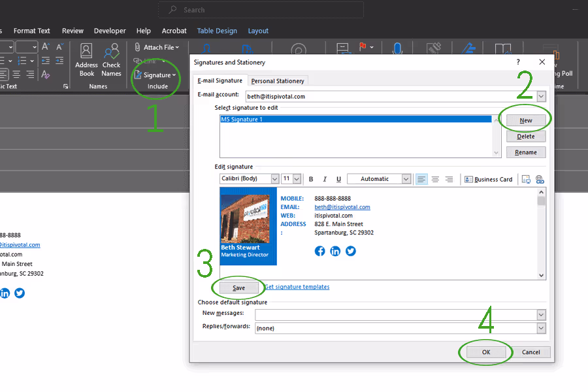The width and height of the screenshot is (588, 392).
Task: Open the Help ribbon tab
Action: pyautogui.click(x=144, y=31)
